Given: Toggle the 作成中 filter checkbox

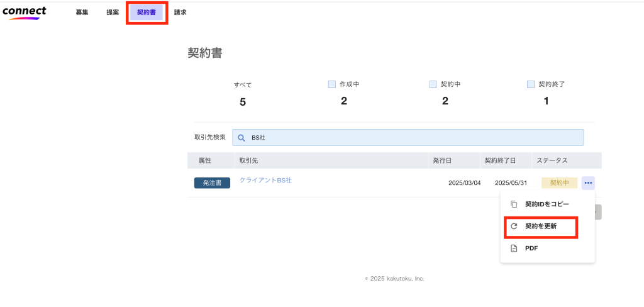Looking at the screenshot, I should [332, 84].
